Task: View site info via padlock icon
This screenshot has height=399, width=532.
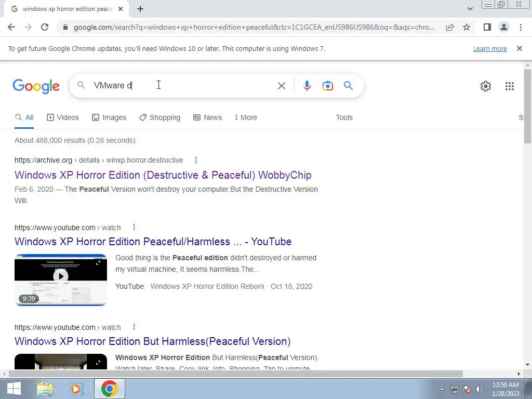Action: click(x=65, y=27)
